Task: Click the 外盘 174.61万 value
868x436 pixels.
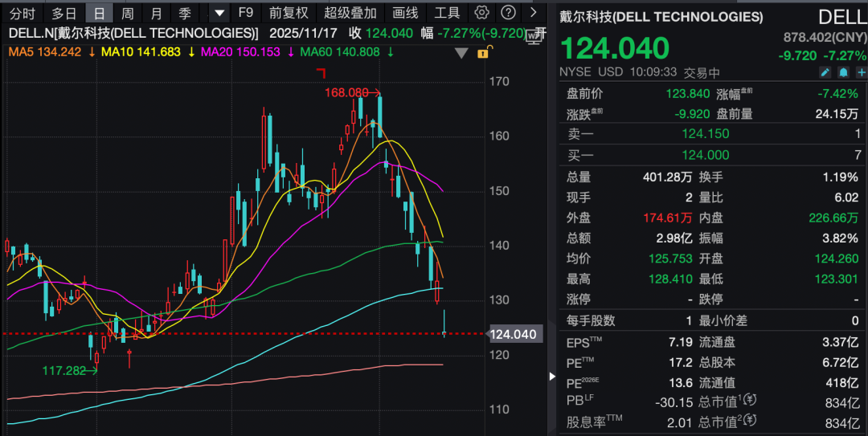Action: point(668,218)
